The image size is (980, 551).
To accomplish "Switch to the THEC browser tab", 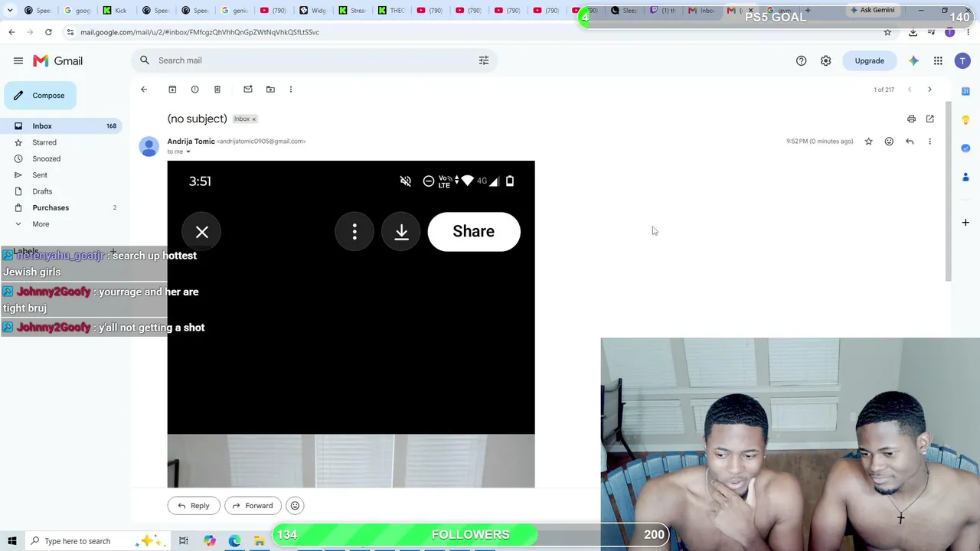I will 392,11.
